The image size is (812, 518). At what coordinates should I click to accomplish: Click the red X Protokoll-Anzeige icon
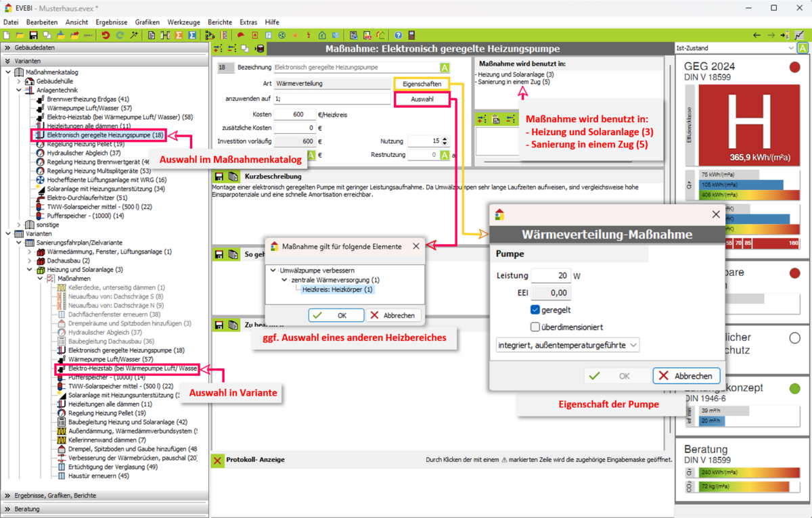[217, 460]
